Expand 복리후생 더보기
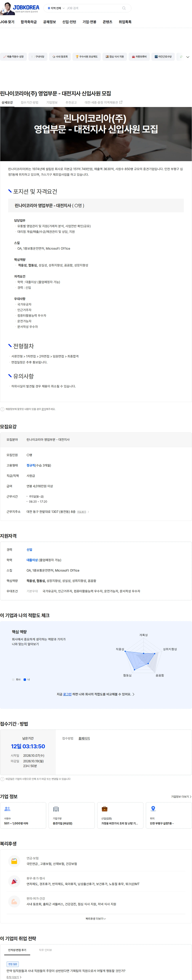 tap(96, 919)
